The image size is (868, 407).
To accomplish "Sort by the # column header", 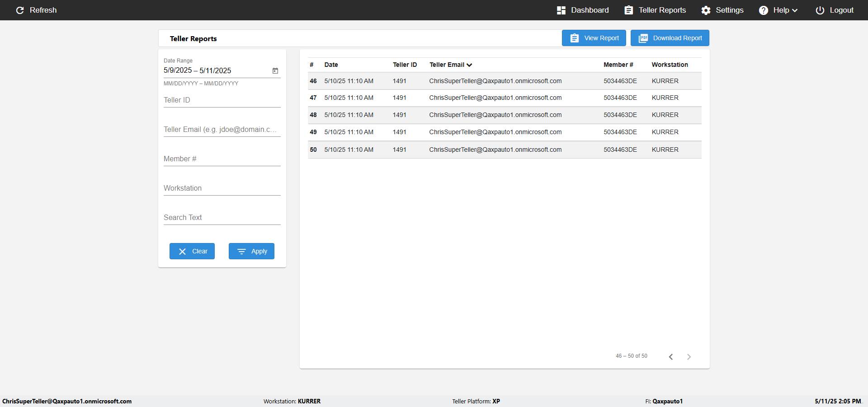I will 311,65.
